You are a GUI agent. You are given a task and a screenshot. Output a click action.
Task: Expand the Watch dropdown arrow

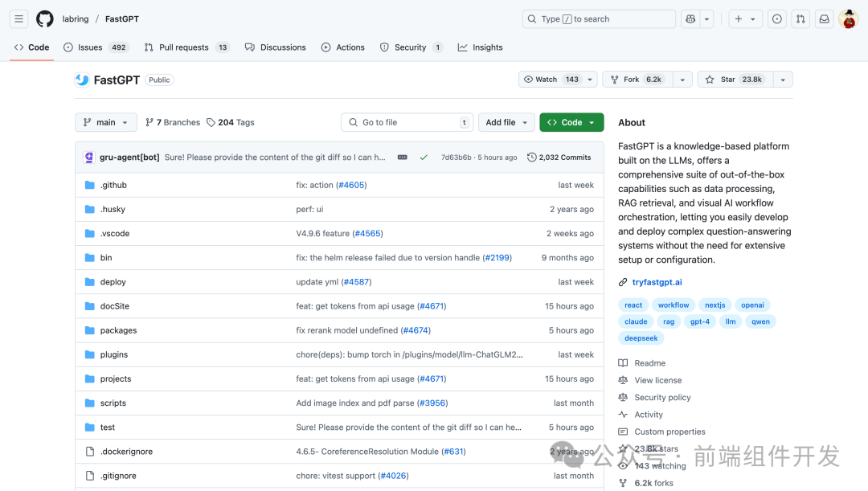tap(590, 80)
